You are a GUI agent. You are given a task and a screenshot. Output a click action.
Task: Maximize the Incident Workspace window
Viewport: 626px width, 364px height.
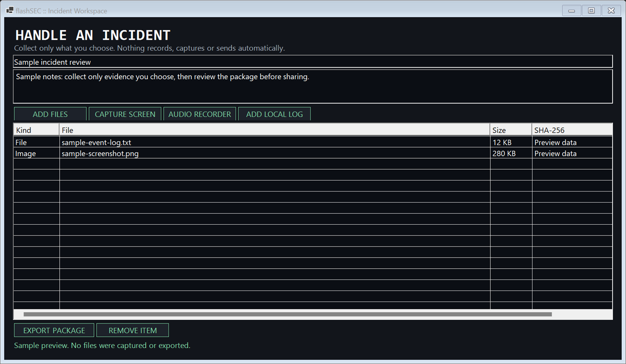[x=591, y=11]
